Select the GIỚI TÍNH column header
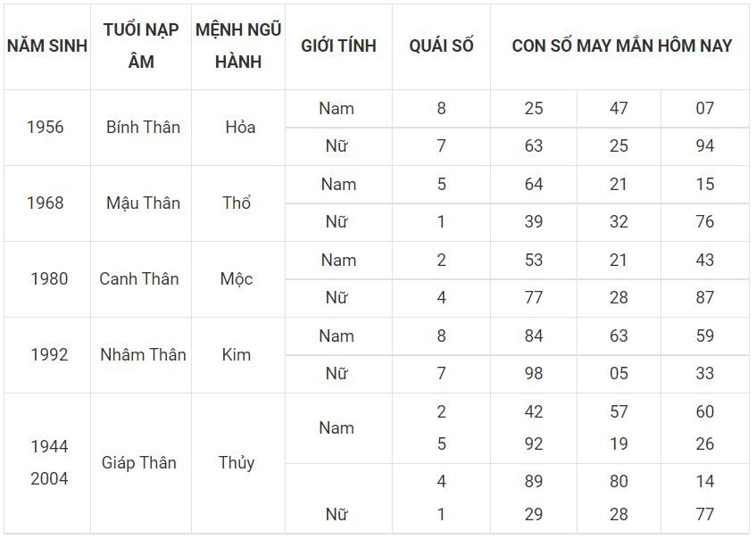Screen dimensions: 756x539 [x=338, y=46]
